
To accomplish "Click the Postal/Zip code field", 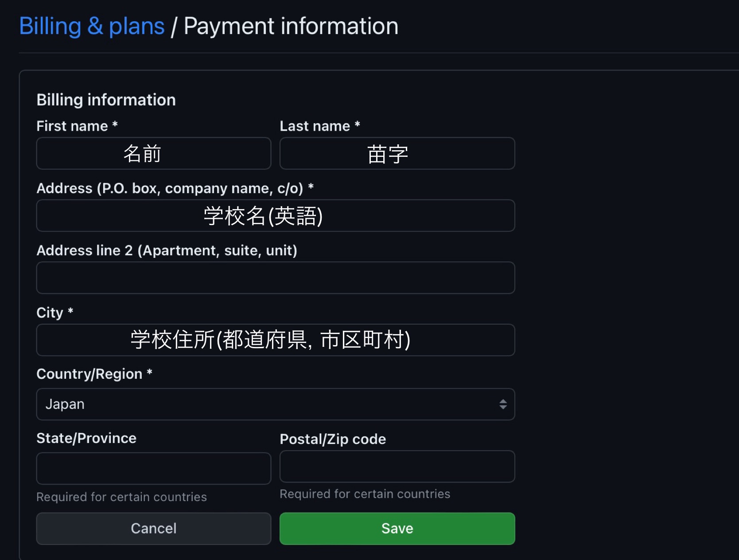I will (x=397, y=467).
